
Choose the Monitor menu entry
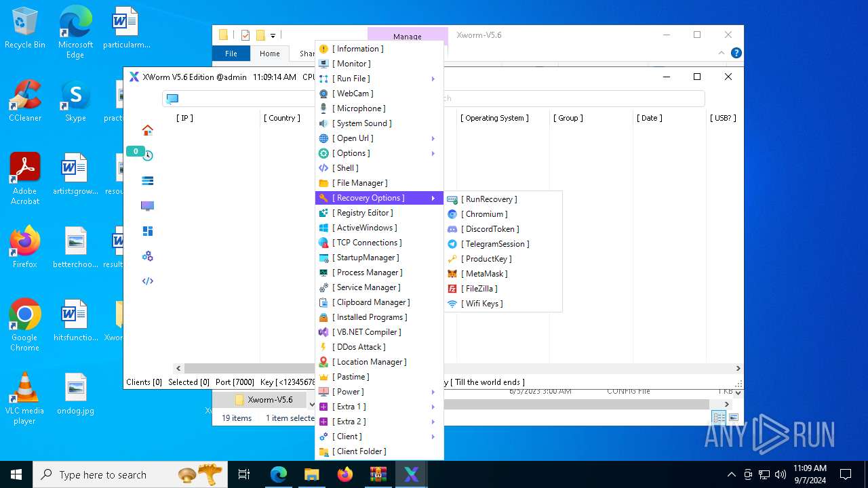pyautogui.click(x=379, y=64)
